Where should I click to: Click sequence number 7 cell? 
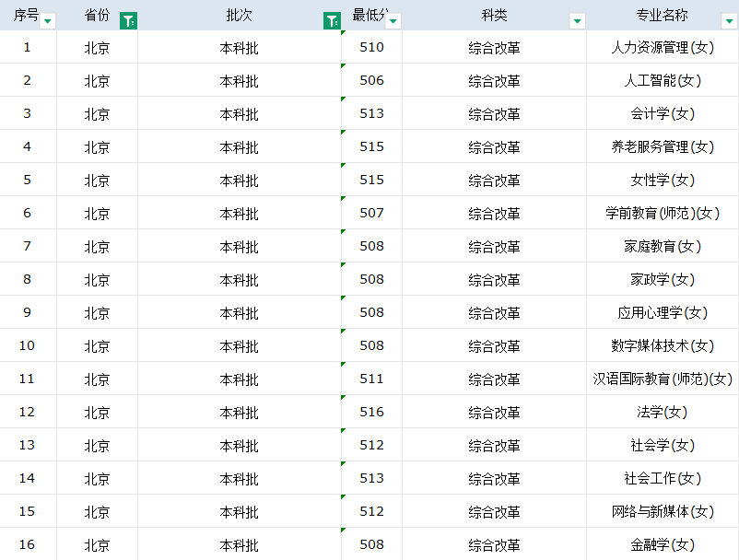click(x=28, y=246)
